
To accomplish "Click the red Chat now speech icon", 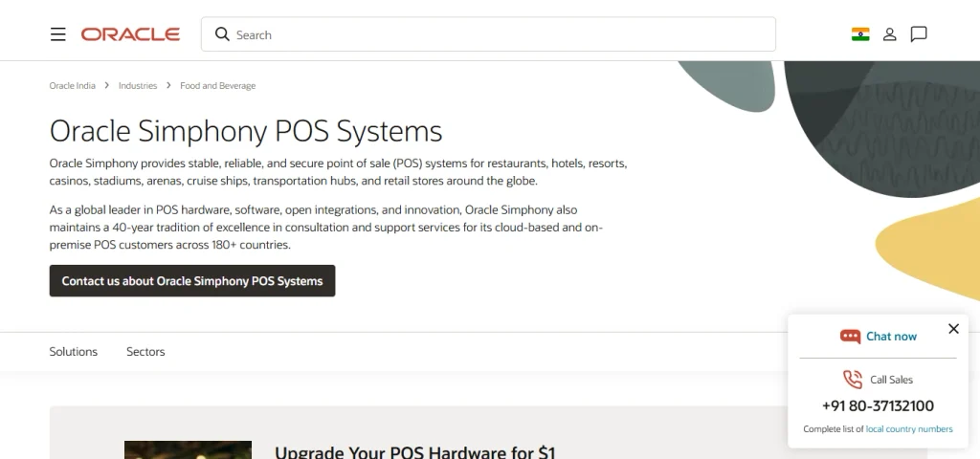I will 850,337.
